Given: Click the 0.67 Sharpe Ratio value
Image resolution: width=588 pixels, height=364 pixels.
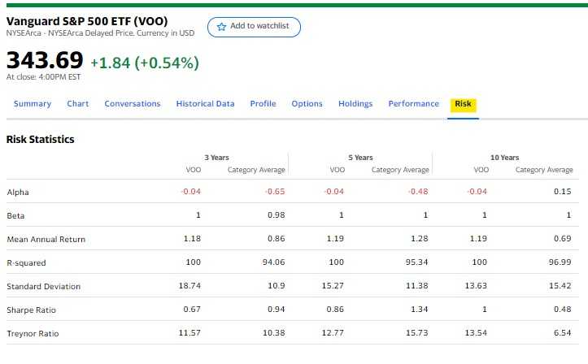Looking at the screenshot, I should 192,310.
